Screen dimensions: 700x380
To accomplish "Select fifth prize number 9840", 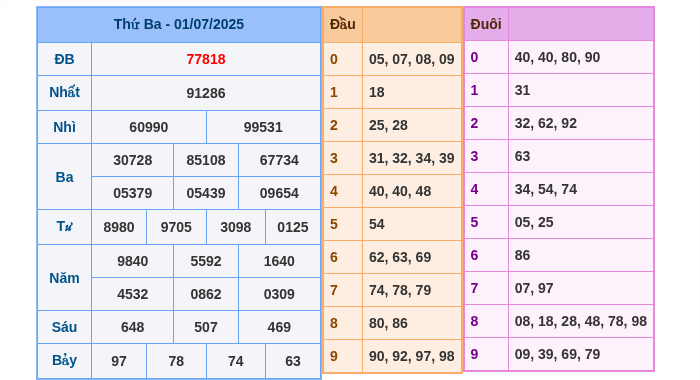I will (x=133, y=261).
